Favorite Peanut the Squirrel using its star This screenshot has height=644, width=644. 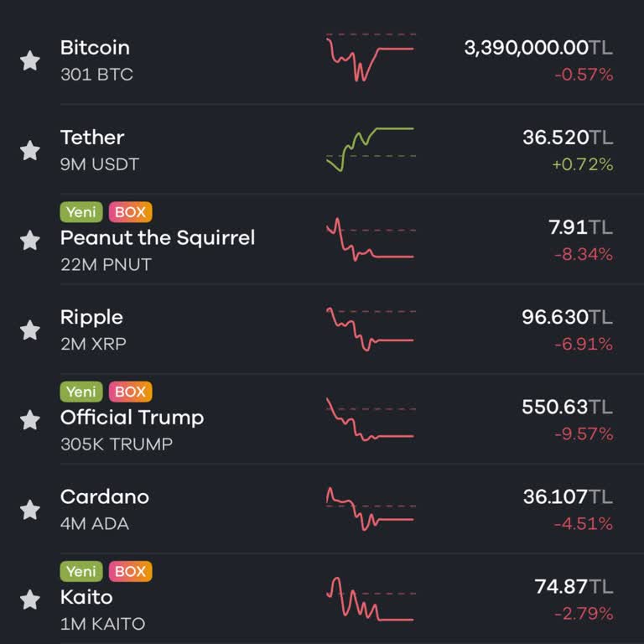click(x=30, y=241)
